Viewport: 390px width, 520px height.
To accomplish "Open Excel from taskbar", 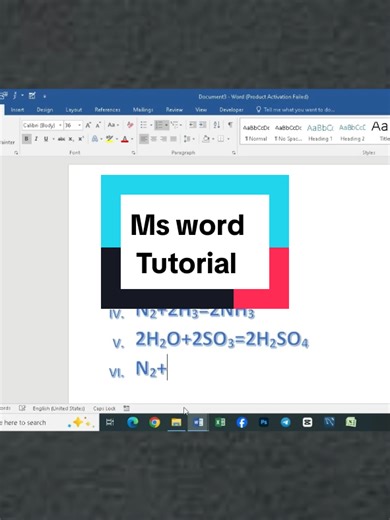I will tap(220, 423).
